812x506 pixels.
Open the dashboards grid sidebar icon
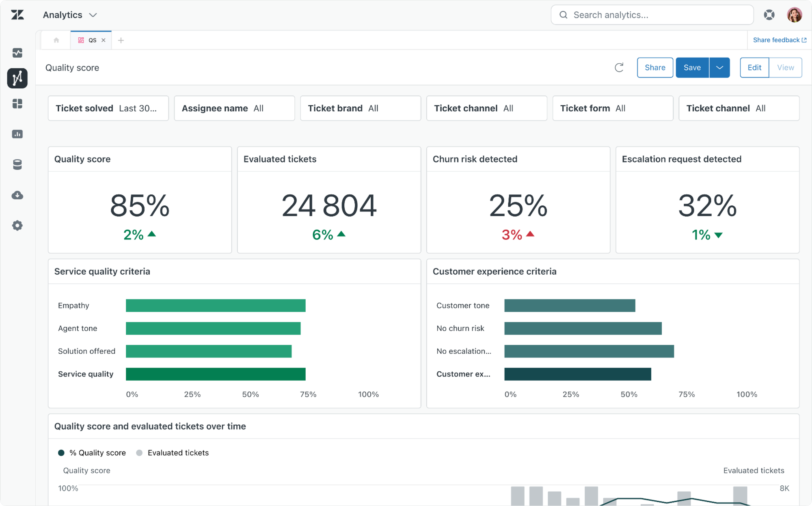click(x=17, y=104)
